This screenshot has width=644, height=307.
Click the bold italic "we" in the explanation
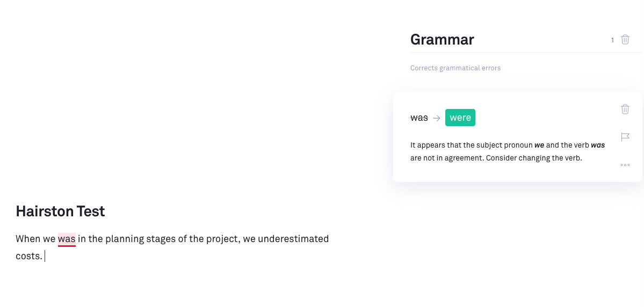(539, 145)
